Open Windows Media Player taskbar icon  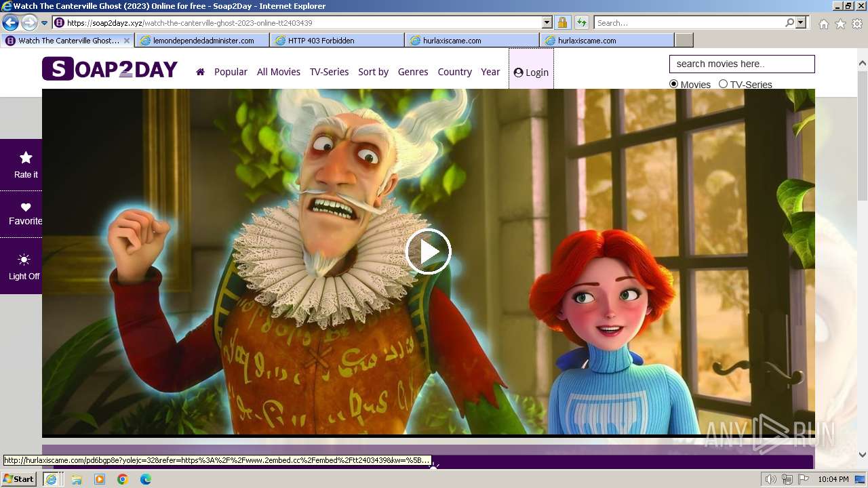pos(100,479)
